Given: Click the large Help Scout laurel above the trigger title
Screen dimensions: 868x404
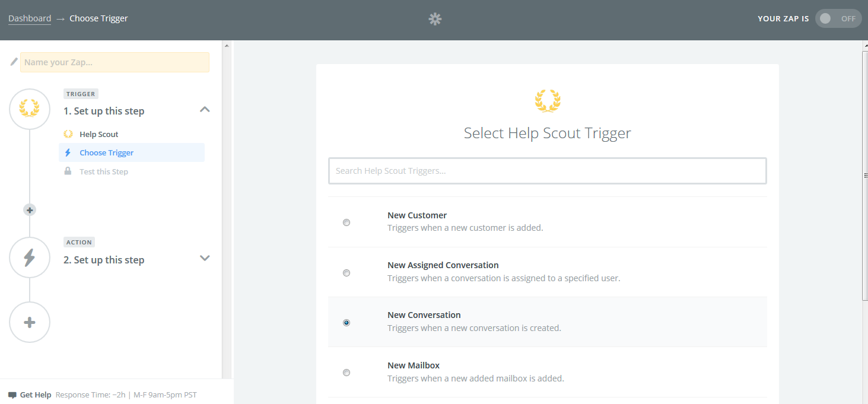Looking at the screenshot, I should [548, 101].
